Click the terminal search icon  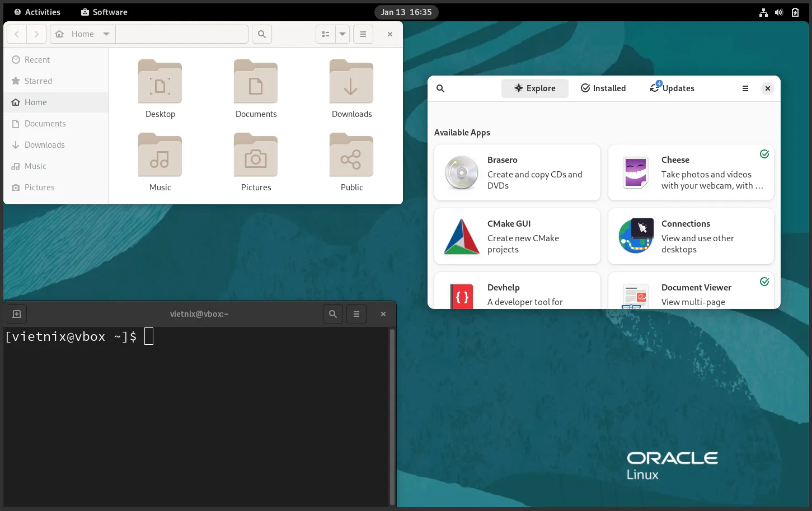pyautogui.click(x=332, y=313)
